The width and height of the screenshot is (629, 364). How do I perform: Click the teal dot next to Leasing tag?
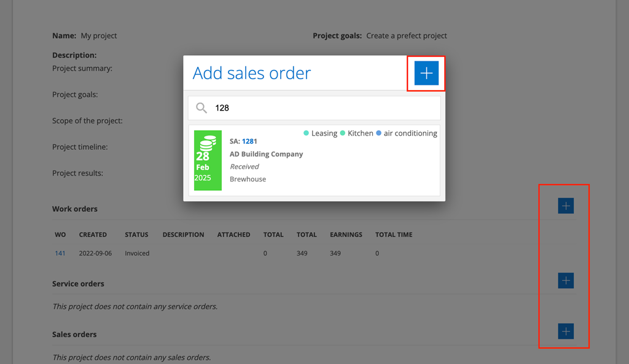pyautogui.click(x=307, y=133)
